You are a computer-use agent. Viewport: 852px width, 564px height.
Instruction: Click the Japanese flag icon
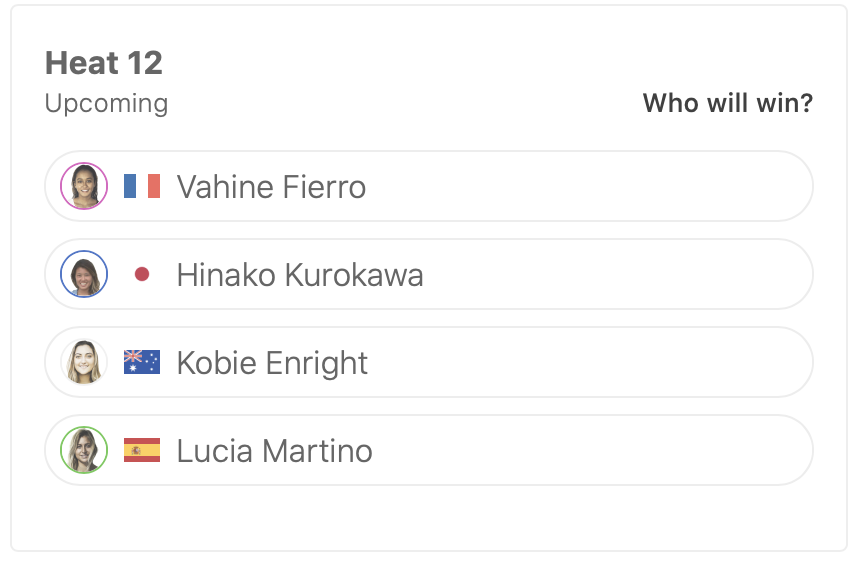pyautogui.click(x=142, y=274)
